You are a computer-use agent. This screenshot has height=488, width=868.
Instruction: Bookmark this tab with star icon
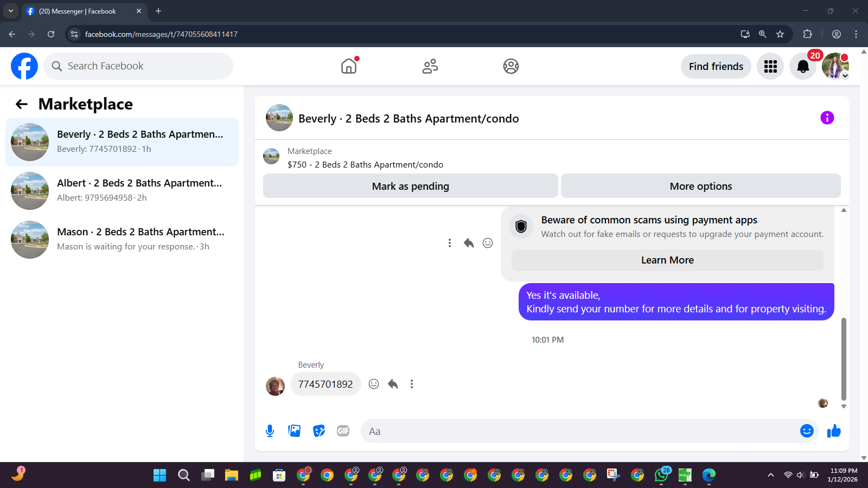click(x=780, y=34)
